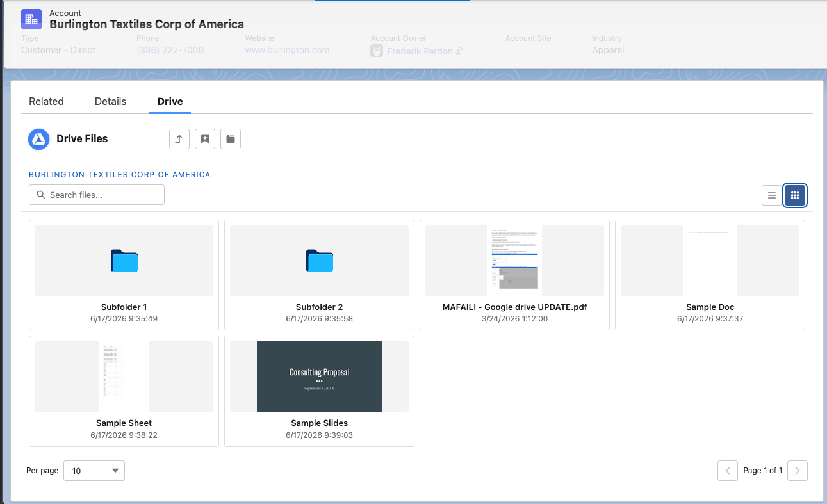This screenshot has width=827, height=504.
Task: Click the Account Owner avatar icon
Action: click(377, 51)
